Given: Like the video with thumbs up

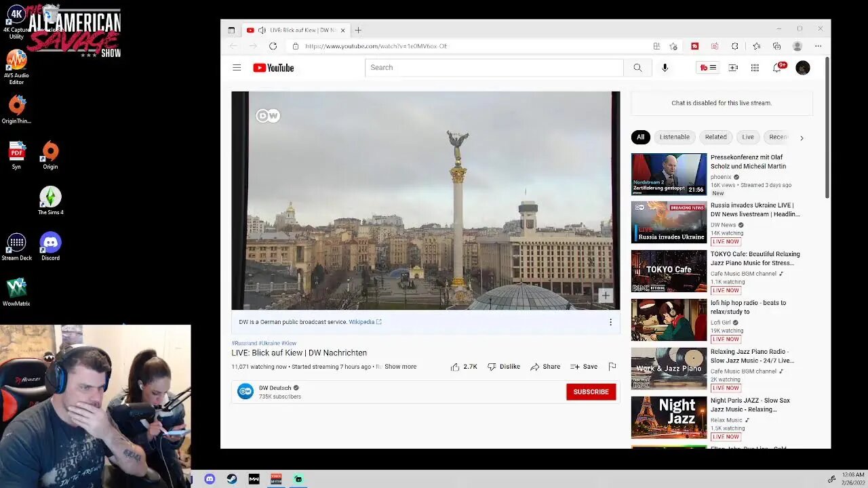Looking at the screenshot, I should [464, 367].
